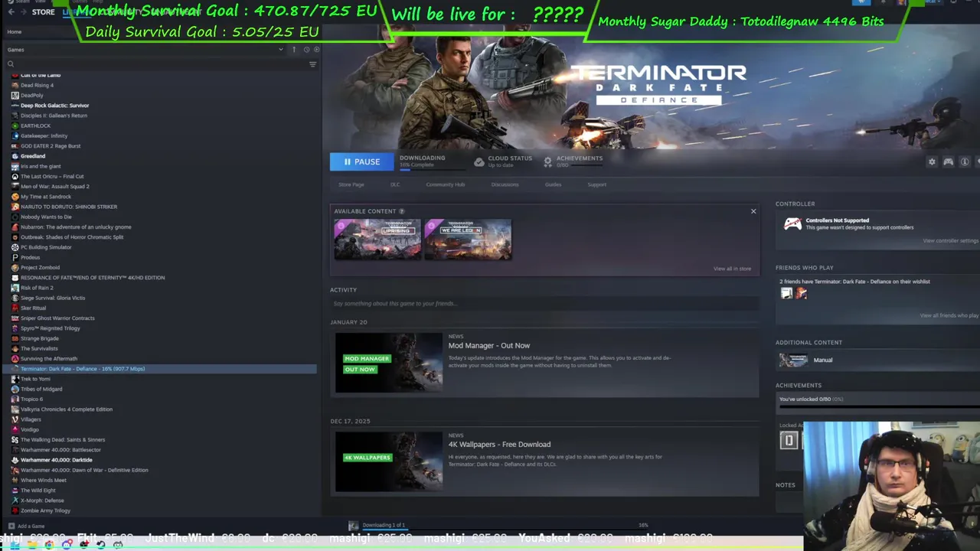Open the game settings gear icon
Image resolution: width=980 pixels, height=551 pixels.
[932, 161]
